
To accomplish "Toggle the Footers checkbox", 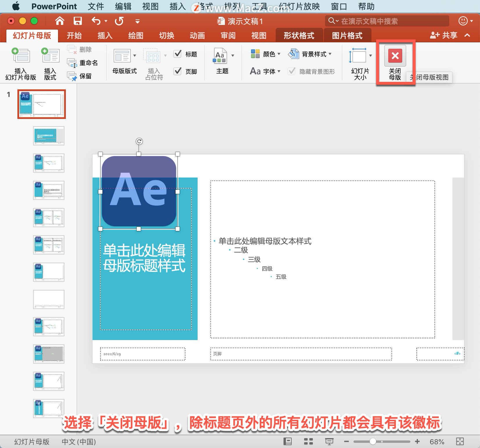I will tap(178, 71).
